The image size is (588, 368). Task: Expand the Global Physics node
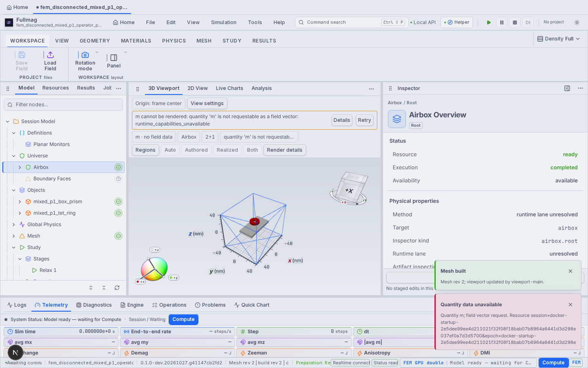(13, 224)
